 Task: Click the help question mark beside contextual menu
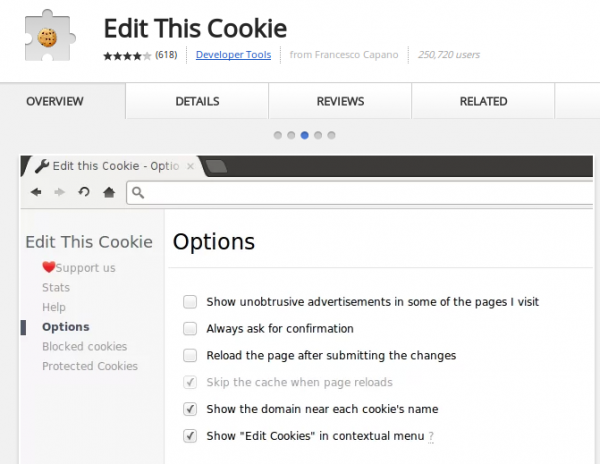(x=431, y=436)
